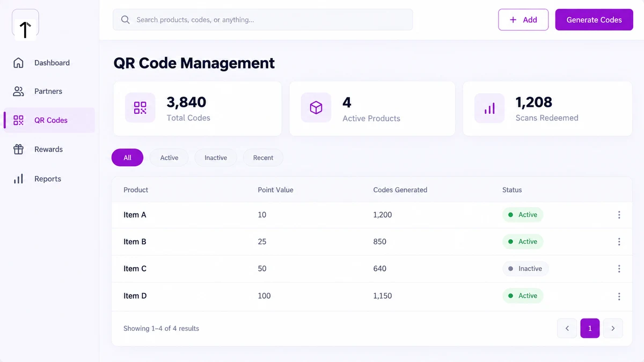
Task: Click the point value 50 cell
Action: click(x=262, y=269)
